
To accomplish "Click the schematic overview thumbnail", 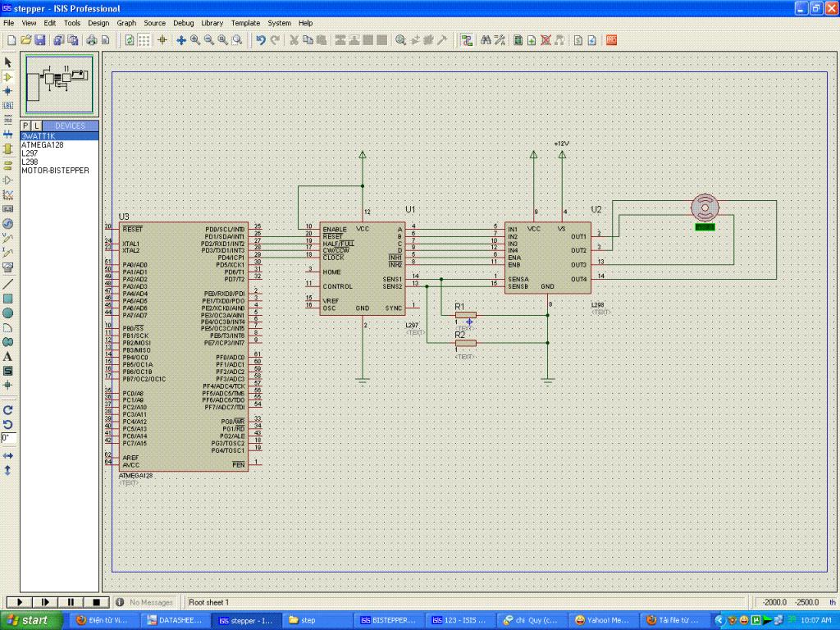I will point(59,84).
